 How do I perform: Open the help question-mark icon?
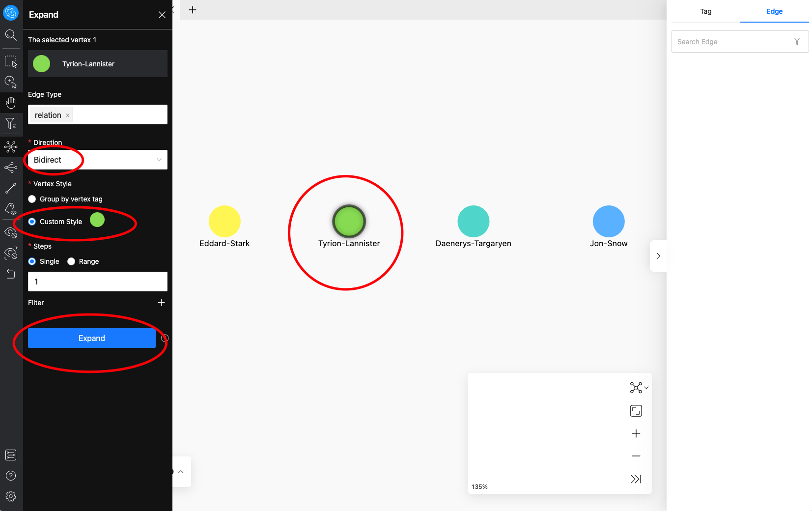point(11,476)
